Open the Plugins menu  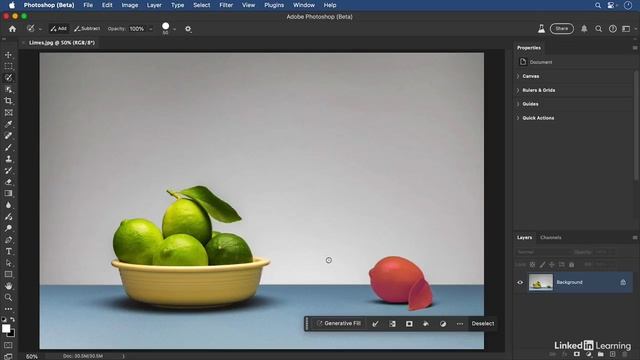pyautogui.click(x=274, y=5)
